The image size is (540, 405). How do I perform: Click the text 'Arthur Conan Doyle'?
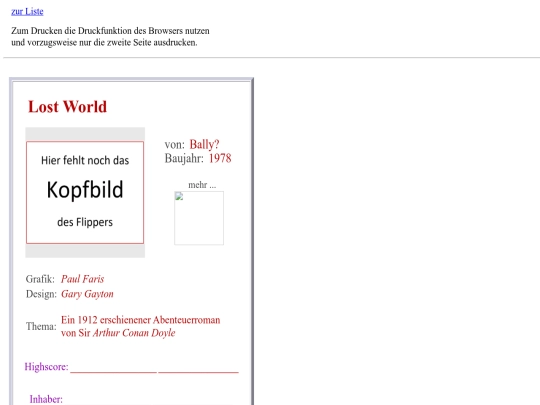coord(134,333)
